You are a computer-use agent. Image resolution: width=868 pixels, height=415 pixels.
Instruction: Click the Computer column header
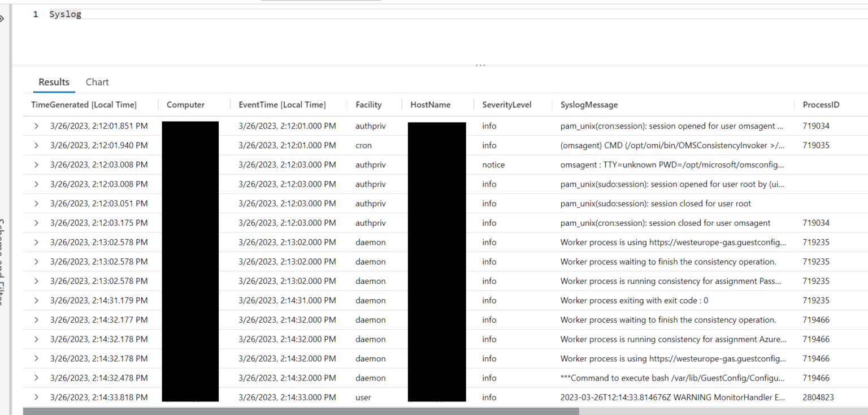(x=185, y=105)
